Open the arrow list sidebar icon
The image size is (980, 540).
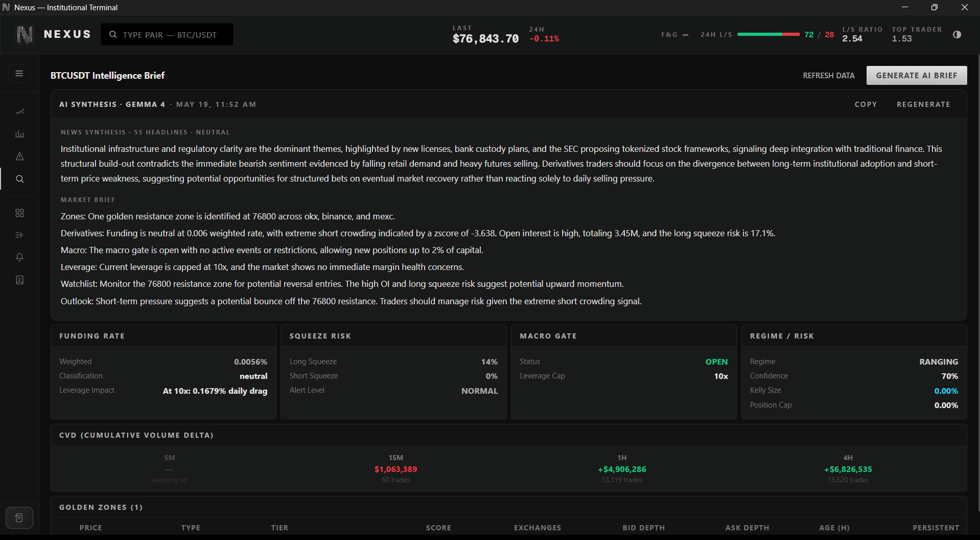pyautogui.click(x=19, y=235)
